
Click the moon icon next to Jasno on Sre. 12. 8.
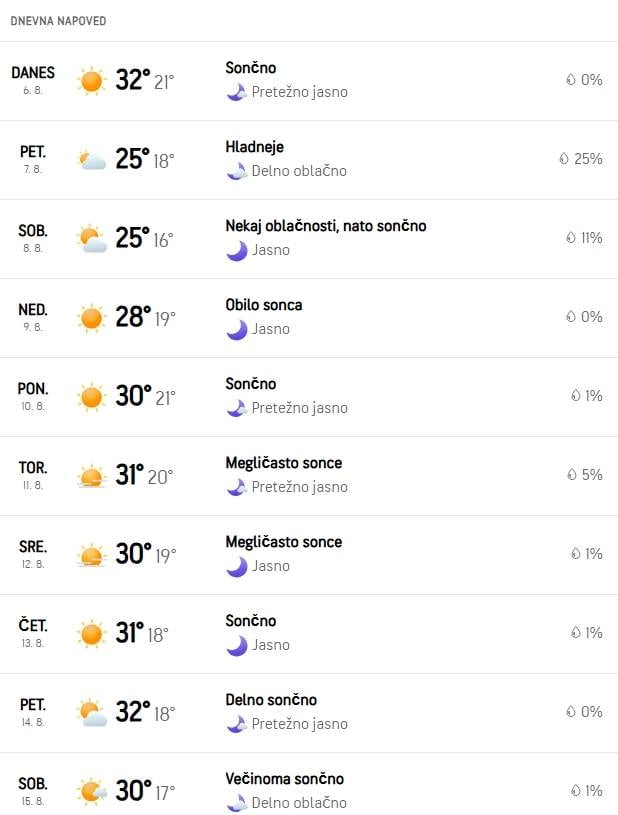point(236,567)
